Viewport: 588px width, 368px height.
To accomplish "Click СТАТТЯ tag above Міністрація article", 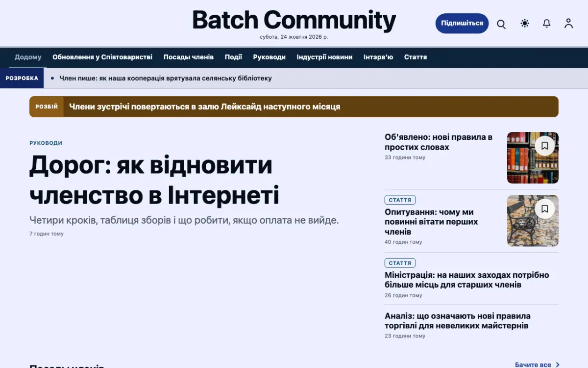I will (400, 263).
